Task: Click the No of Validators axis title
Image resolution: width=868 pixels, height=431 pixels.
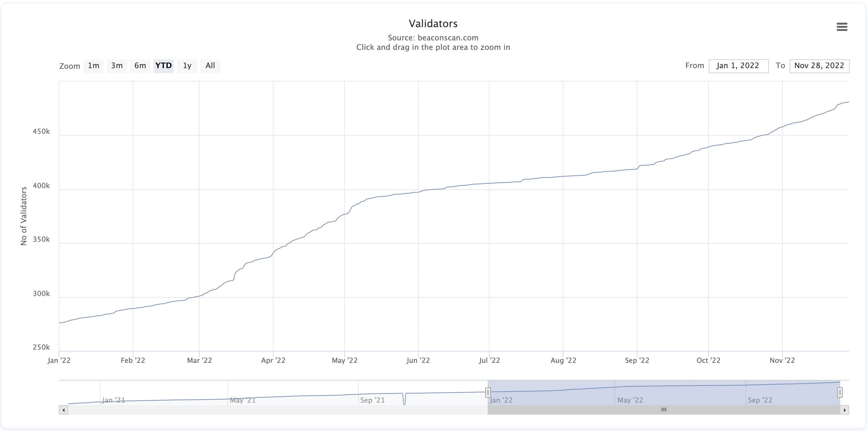Action: click(x=24, y=216)
